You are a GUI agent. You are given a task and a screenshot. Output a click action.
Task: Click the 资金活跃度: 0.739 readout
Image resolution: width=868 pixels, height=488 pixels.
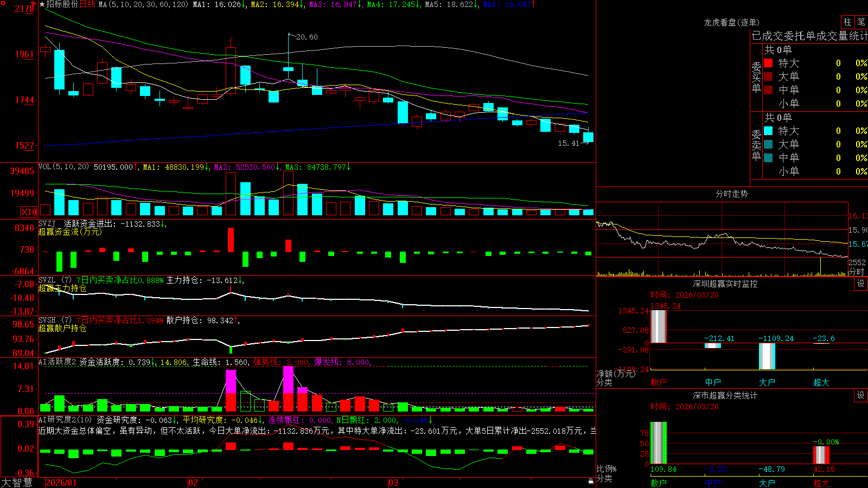118,362
